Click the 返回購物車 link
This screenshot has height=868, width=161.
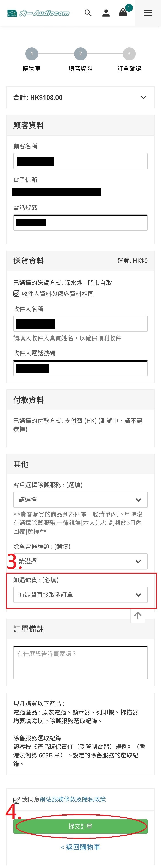80,847
